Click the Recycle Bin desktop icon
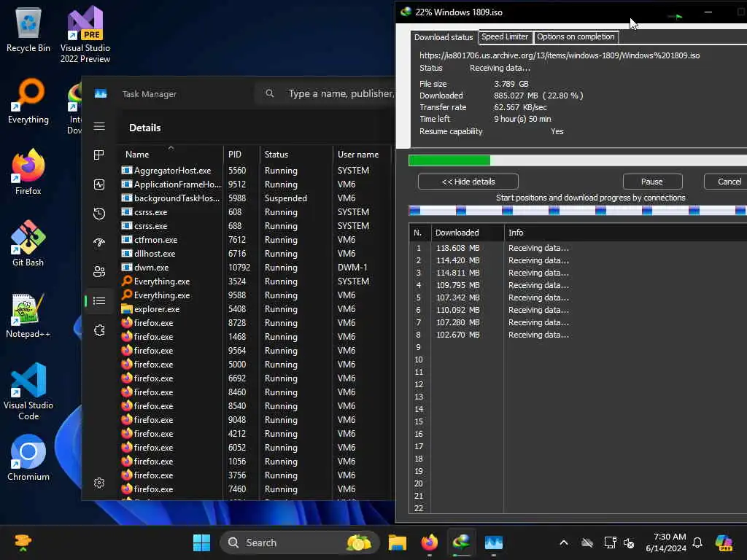The width and height of the screenshot is (747, 560). tap(28, 29)
